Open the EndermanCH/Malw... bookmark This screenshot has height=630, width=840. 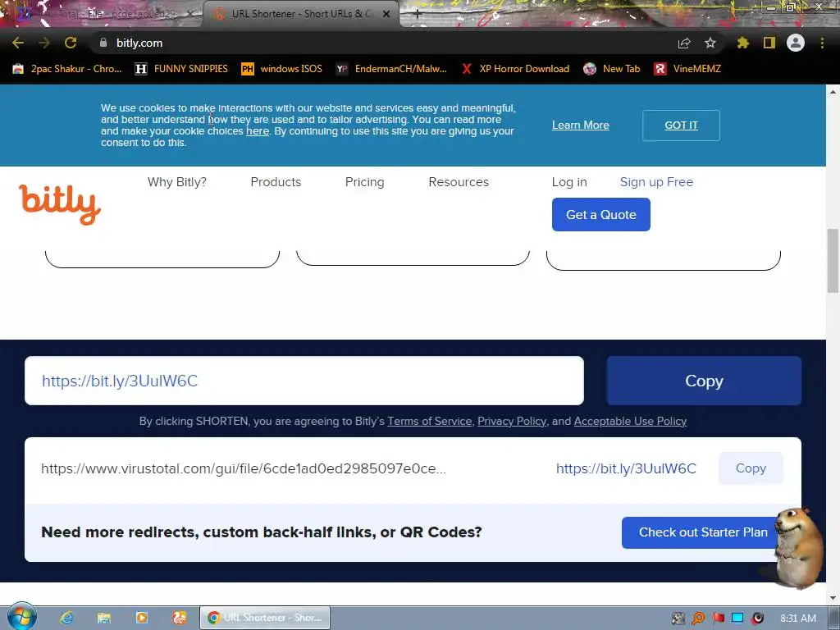[x=391, y=69]
